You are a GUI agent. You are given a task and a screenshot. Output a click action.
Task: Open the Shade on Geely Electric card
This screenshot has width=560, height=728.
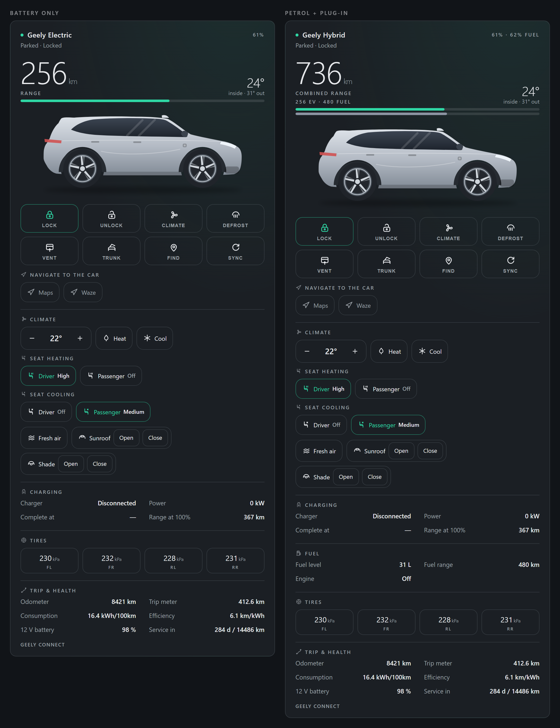70,464
